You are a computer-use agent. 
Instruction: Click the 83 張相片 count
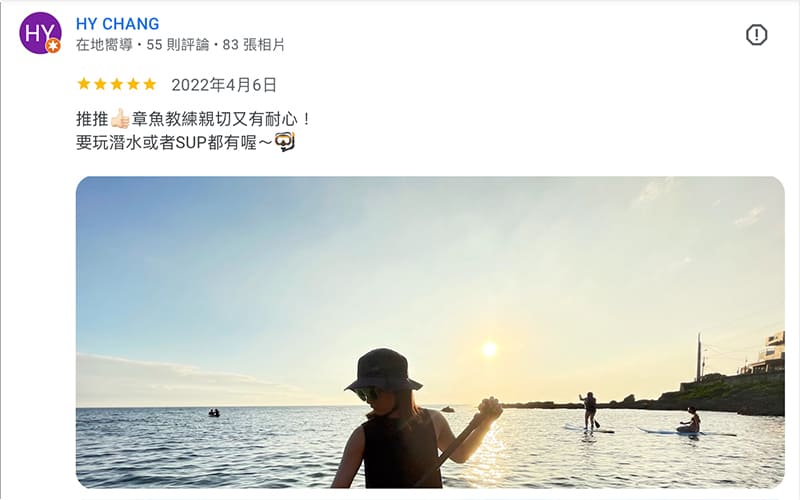[254, 45]
